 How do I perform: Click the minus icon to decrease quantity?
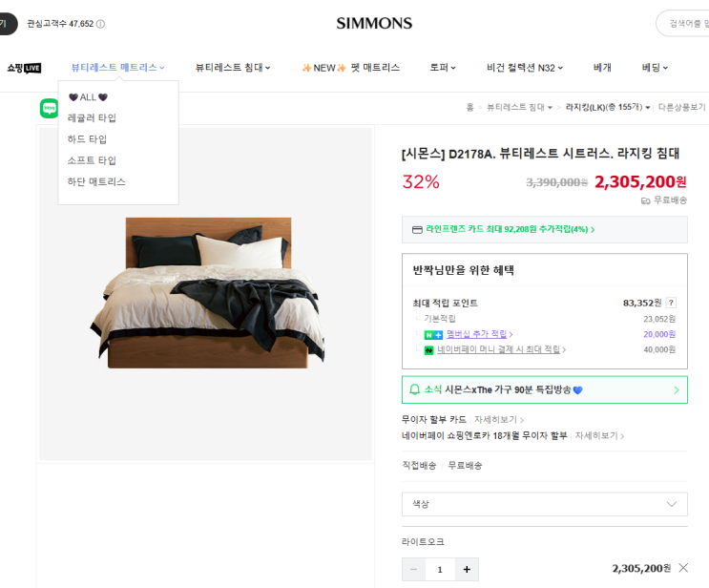(x=413, y=570)
